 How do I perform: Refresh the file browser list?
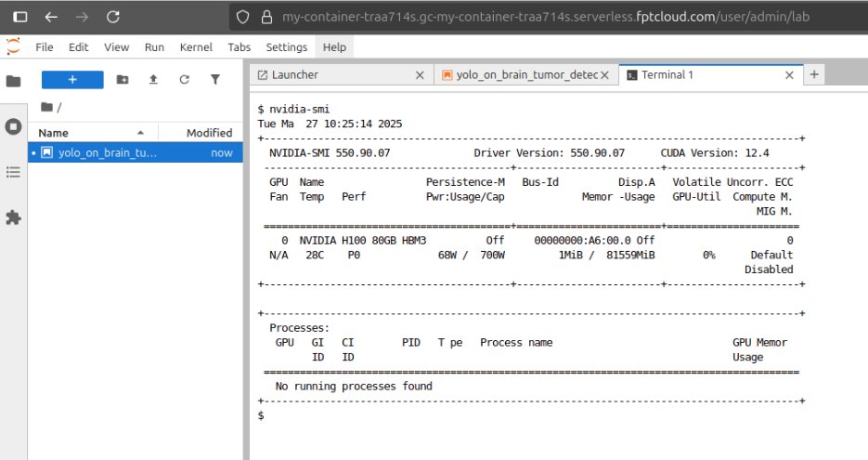pyautogui.click(x=185, y=80)
